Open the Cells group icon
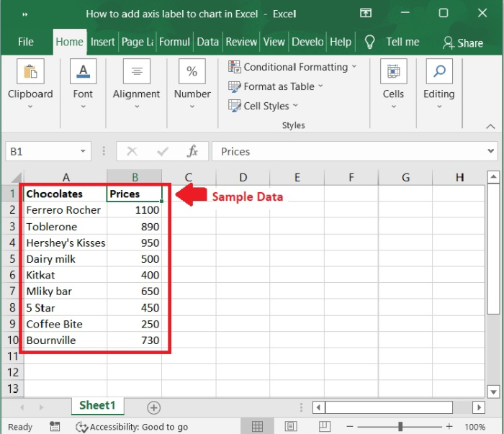The width and height of the screenshot is (504, 434). click(x=393, y=71)
